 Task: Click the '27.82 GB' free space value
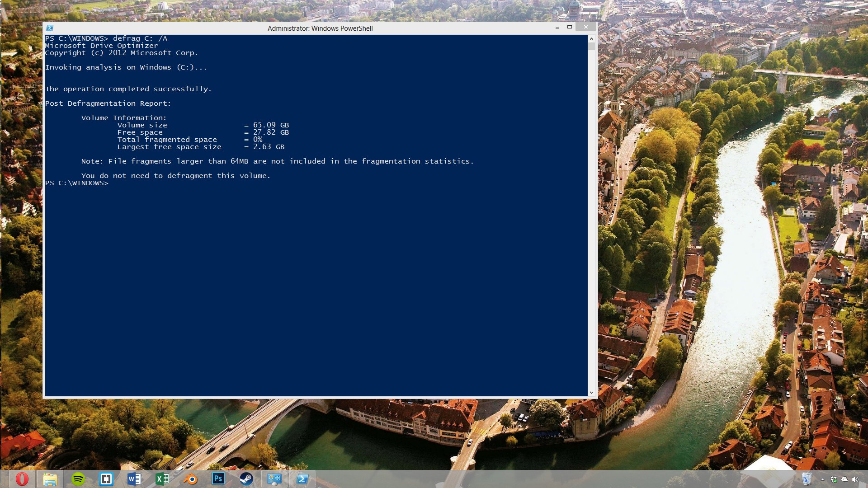tap(271, 132)
